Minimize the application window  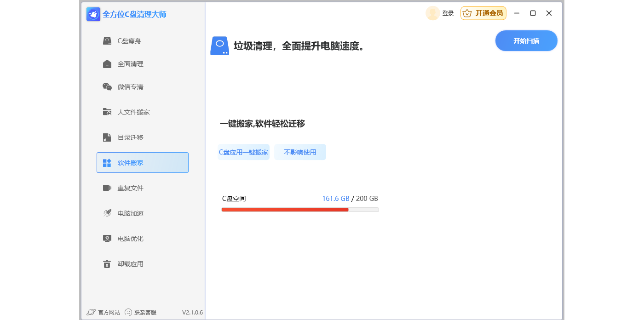coord(517,13)
